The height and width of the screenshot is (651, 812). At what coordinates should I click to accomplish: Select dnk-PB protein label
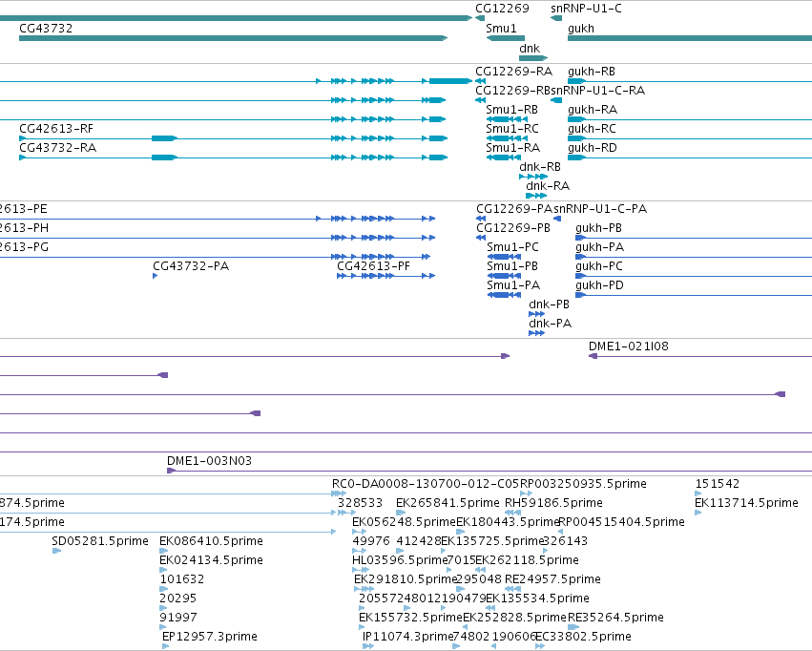point(549,304)
